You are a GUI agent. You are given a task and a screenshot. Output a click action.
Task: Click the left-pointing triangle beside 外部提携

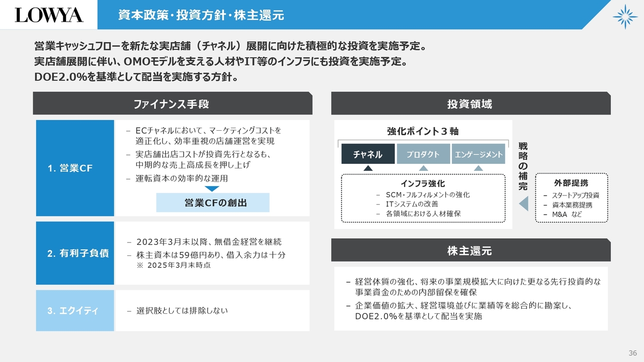(523, 204)
